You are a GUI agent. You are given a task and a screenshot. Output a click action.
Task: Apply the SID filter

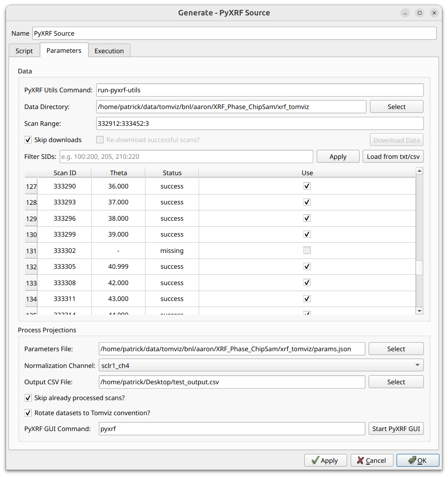coord(338,157)
